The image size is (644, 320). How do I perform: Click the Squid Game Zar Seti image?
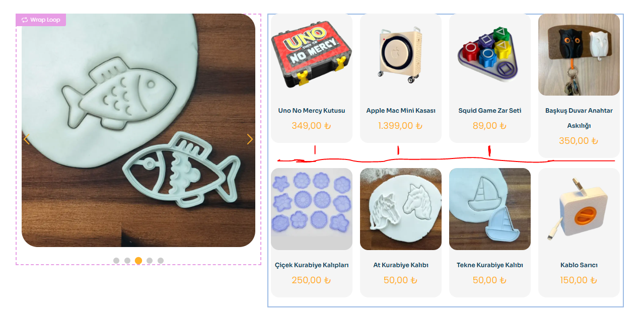point(490,54)
